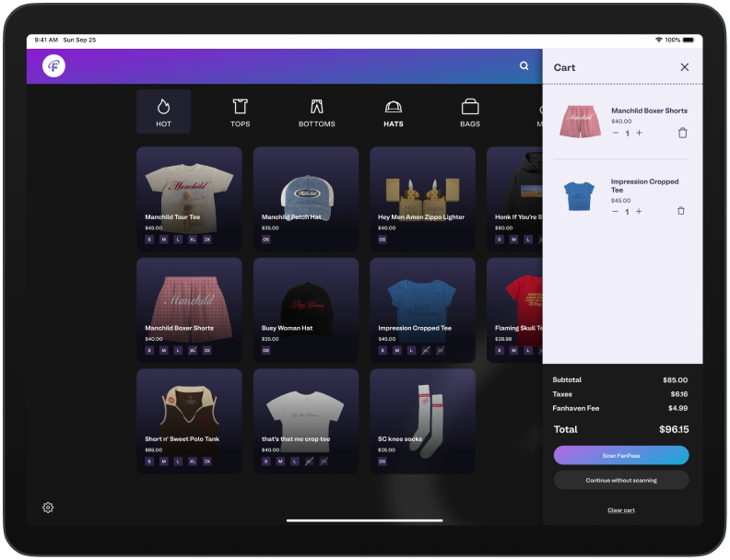Click Continue without scanning
Screen dimensions: 730x560
[621, 480]
